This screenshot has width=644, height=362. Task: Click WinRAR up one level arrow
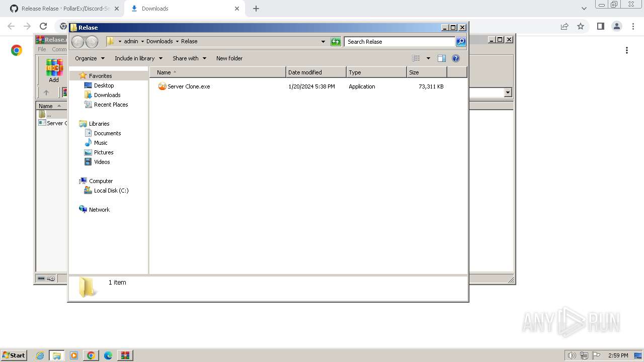click(x=46, y=93)
